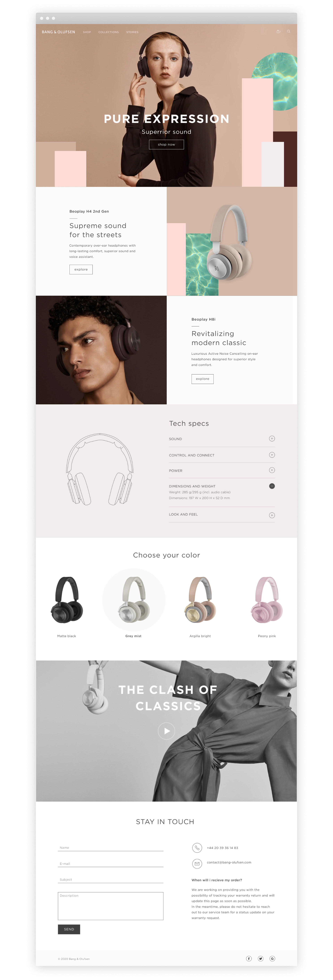Open the shopping bag icon

[x=278, y=32]
